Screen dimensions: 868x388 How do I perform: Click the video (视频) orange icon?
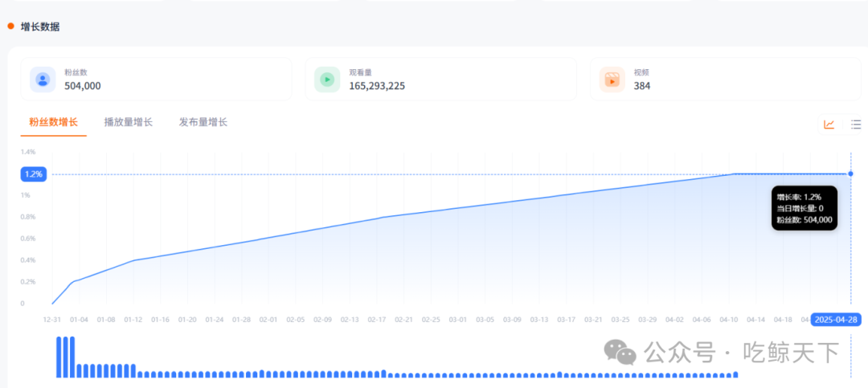click(612, 80)
